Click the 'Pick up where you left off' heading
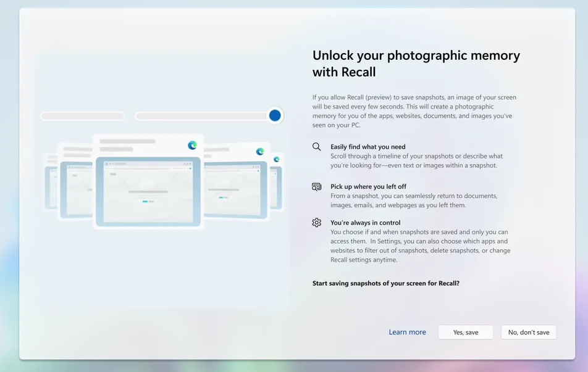 click(x=368, y=186)
